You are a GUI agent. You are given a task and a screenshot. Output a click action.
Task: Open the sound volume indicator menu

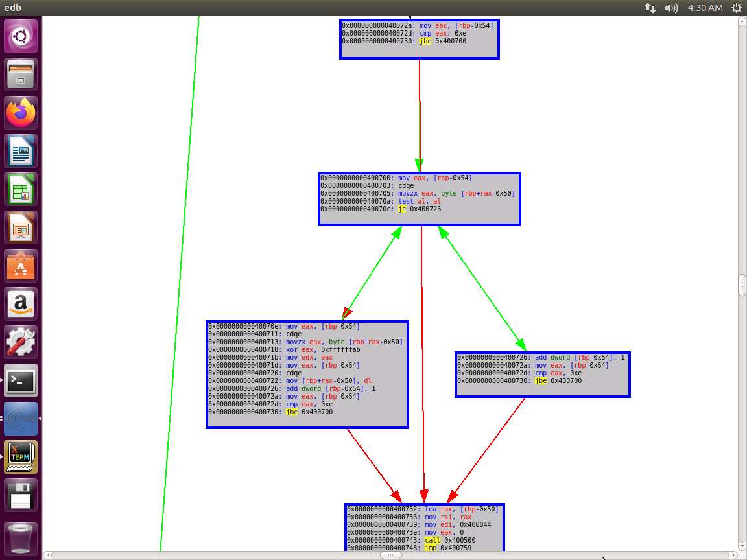[x=671, y=8]
